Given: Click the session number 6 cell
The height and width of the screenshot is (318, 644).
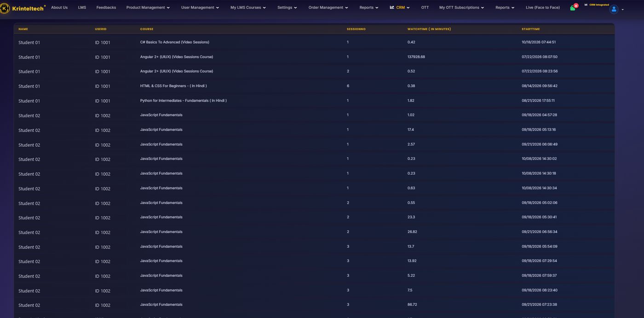Looking at the screenshot, I should [348, 86].
